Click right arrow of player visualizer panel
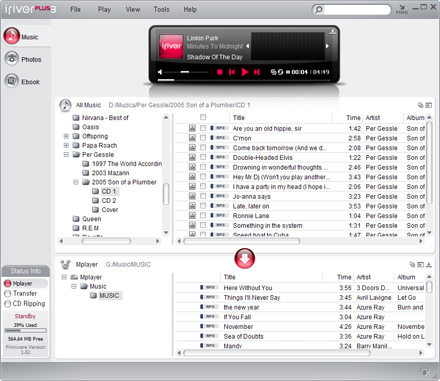Image resolution: width=440 pixels, height=381 pixels. 327,46
